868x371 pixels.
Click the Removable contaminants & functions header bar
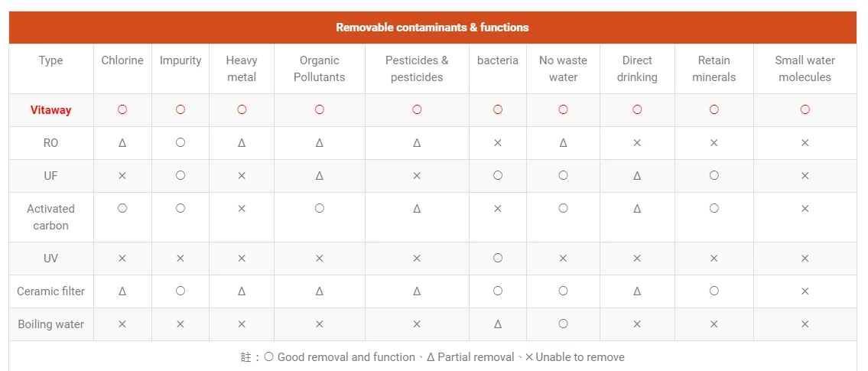tap(432, 28)
